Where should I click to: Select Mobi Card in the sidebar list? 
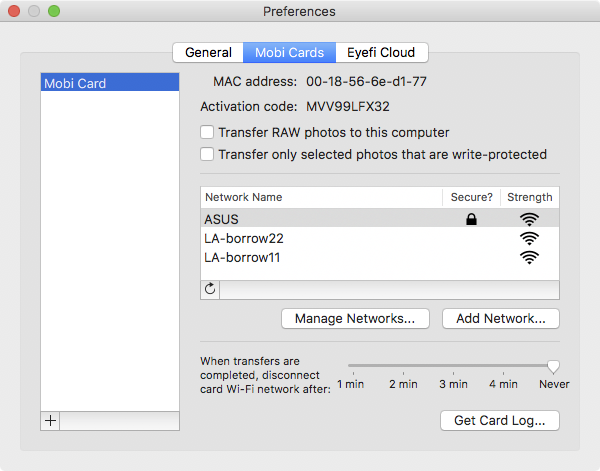coord(110,84)
